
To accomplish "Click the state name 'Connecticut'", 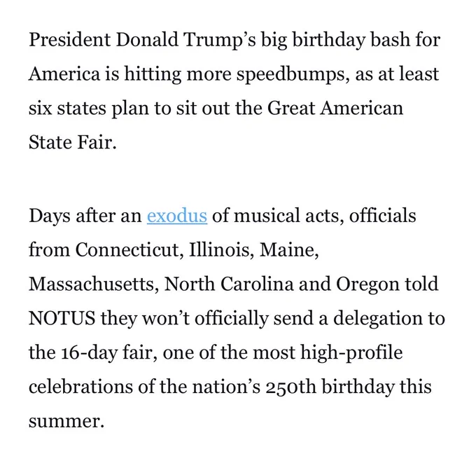I will pyautogui.click(x=129, y=250).
